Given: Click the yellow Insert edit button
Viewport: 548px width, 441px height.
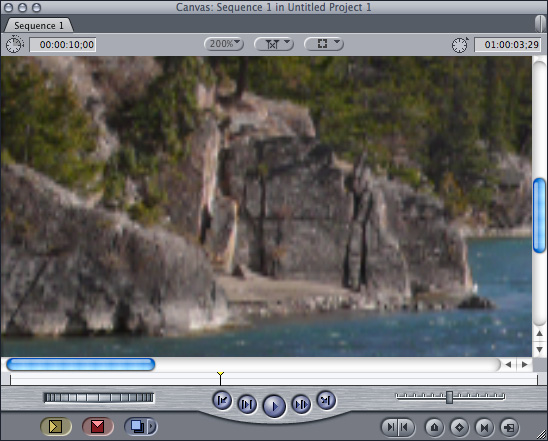Looking at the screenshot, I should (56, 426).
